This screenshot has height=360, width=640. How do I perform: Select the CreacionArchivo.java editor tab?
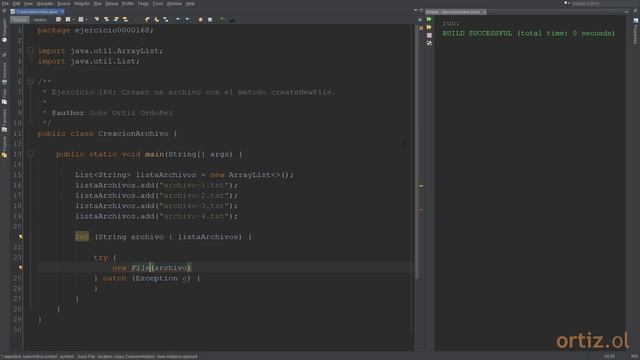click(36, 12)
